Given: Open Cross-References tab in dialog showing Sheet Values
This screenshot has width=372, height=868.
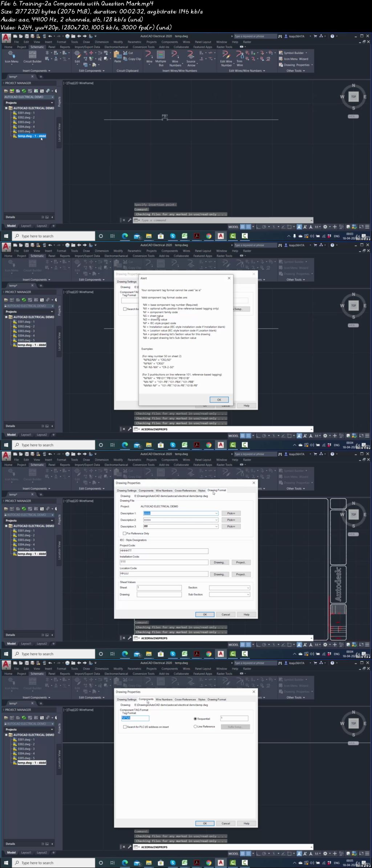Looking at the screenshot, I should pyautogui.click(x=185, y=490).
